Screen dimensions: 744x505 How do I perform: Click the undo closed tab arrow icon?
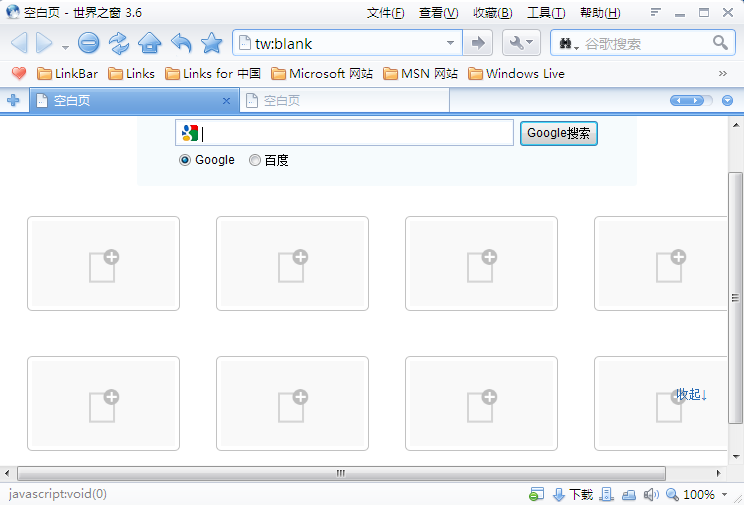tap(181, 43)
